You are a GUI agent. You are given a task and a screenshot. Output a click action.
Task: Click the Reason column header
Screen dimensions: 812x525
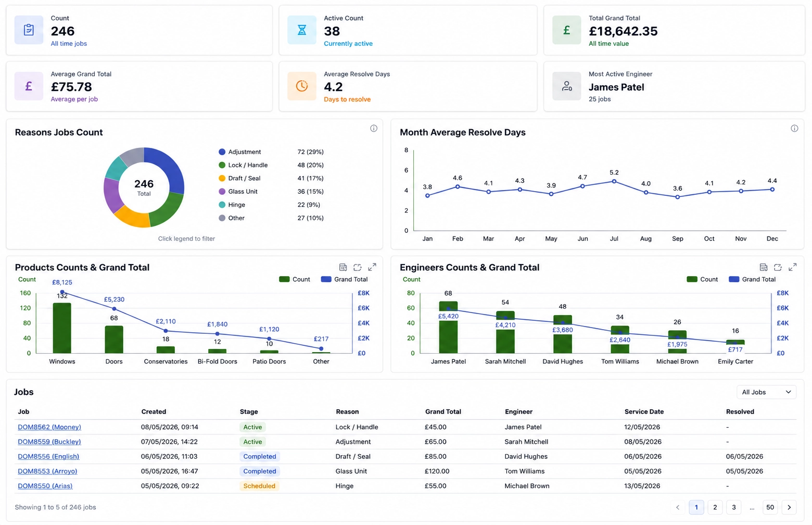[347, 412]
